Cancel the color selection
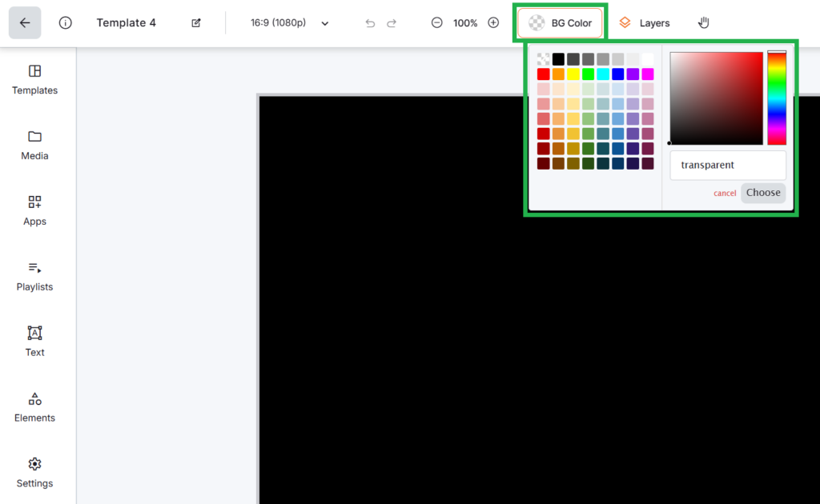The height and width of the screenshot is (504, 820). pos(725,193)
